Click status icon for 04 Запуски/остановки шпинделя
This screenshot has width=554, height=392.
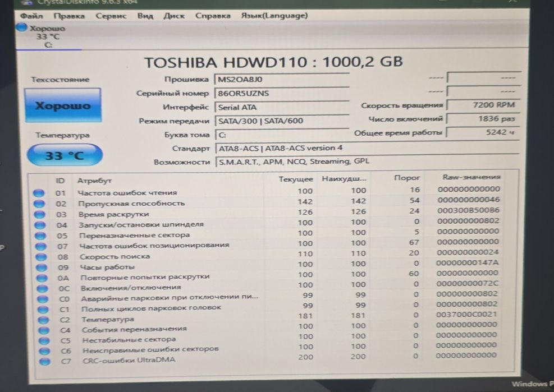(40, 225)
